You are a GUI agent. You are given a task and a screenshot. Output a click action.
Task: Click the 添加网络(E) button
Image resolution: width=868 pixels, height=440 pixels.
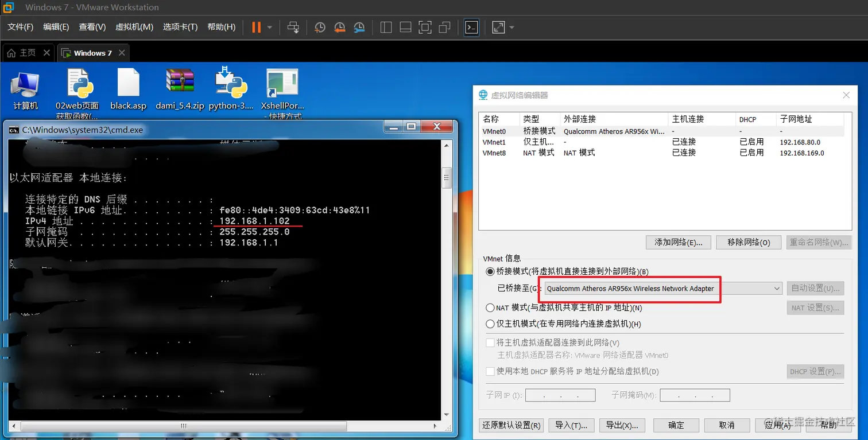click(x=679, y=242)
